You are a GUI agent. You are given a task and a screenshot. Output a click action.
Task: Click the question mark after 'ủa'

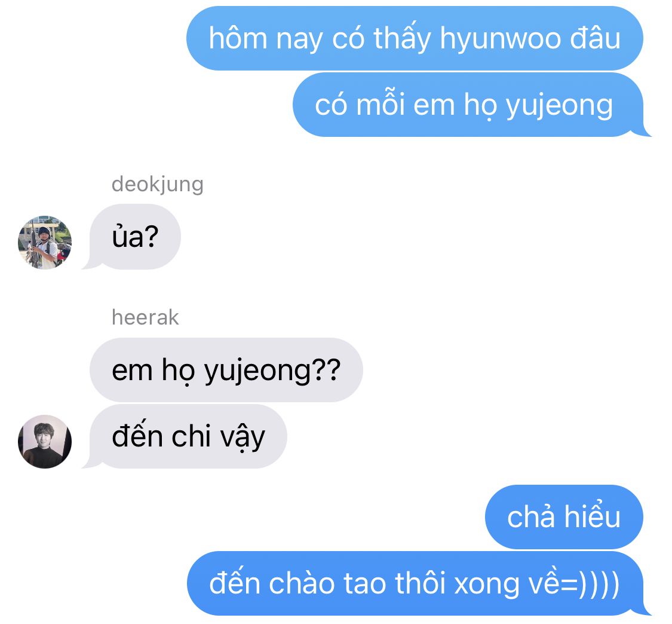151,237
